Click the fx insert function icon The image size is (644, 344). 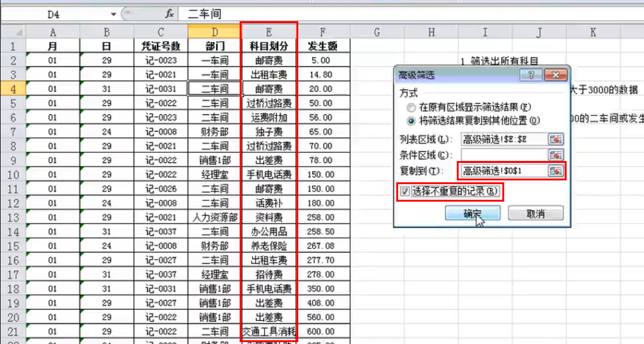tap(169, 14)
